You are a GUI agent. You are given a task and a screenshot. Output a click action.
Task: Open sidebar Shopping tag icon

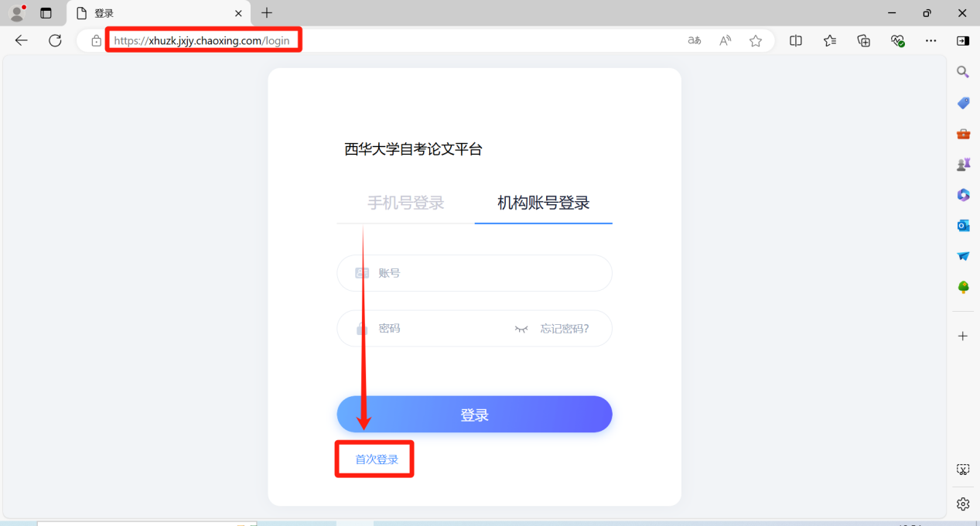pos(963,103)
